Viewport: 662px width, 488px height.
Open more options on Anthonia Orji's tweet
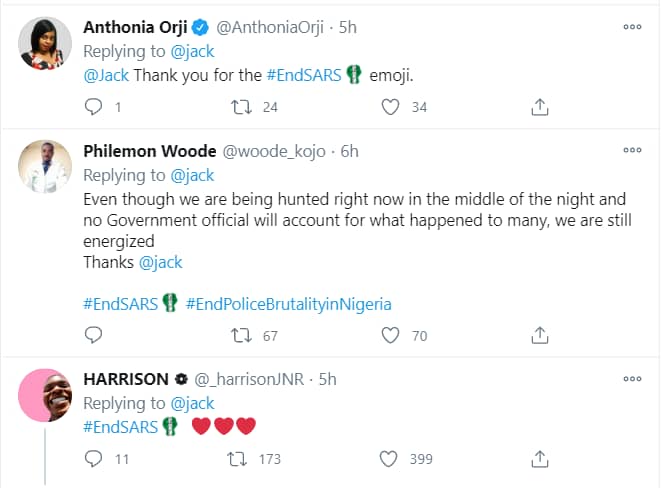tap(632, 27)
